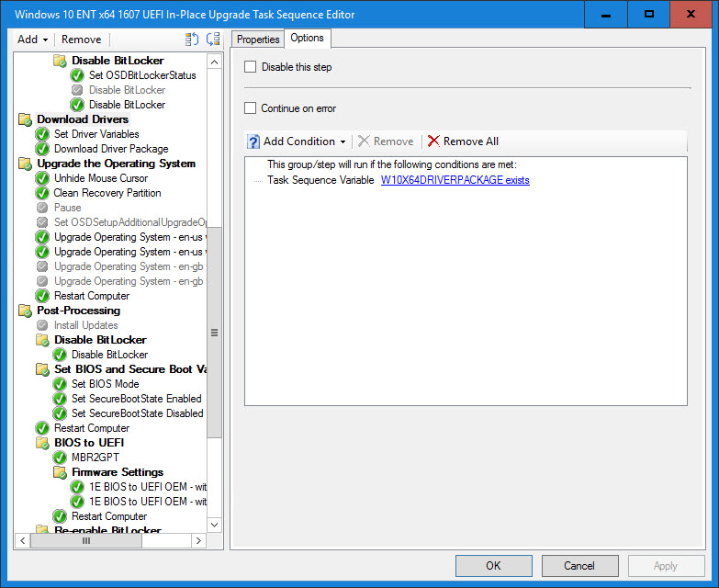
Task: Switch to the Properties tab
Action: [x=258, y=39]
